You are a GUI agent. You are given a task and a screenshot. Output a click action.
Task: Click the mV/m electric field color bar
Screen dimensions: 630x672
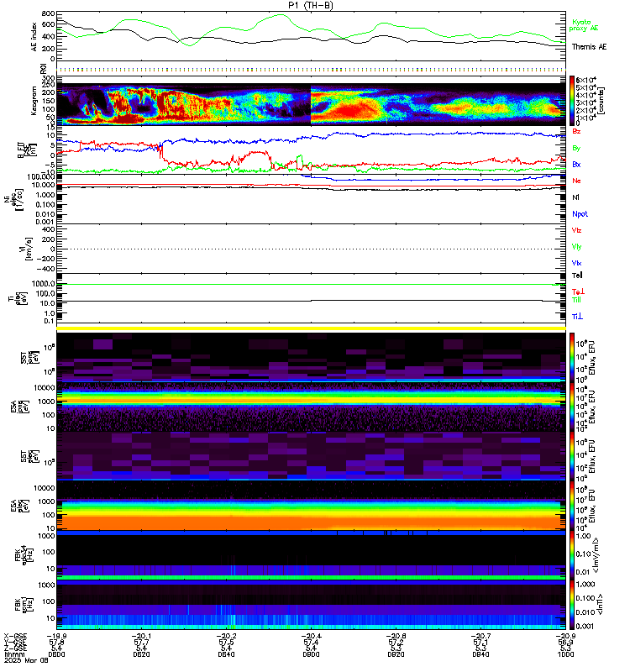tap(572, 555)
